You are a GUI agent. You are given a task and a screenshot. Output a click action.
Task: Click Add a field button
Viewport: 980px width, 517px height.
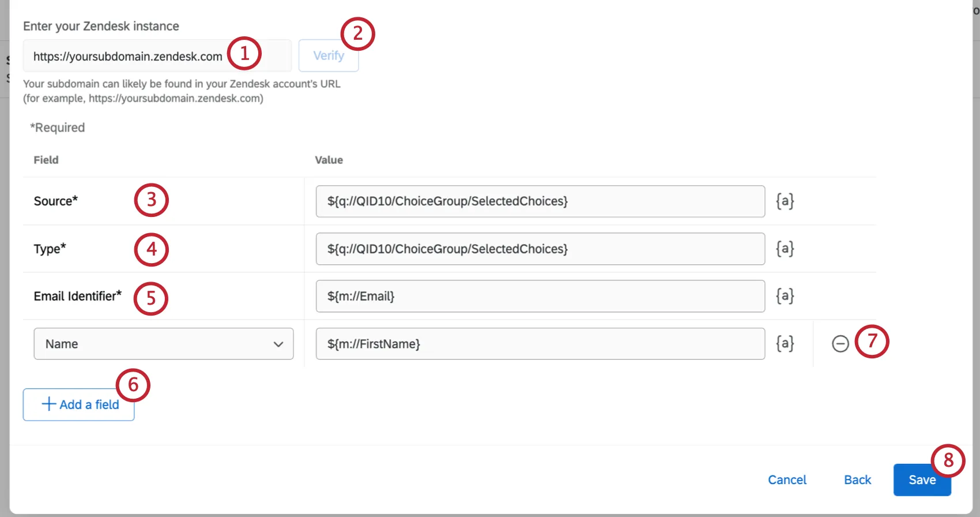[x=79, y=404]
